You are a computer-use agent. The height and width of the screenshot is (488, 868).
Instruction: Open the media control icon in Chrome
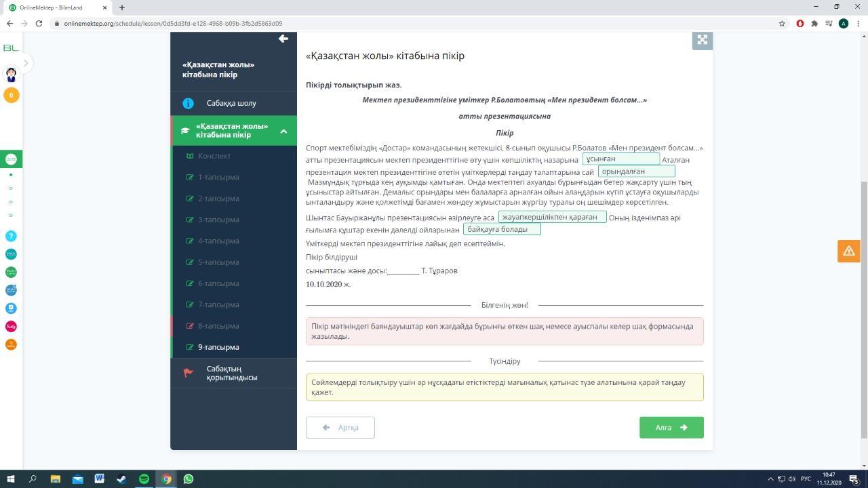[829, 23]
